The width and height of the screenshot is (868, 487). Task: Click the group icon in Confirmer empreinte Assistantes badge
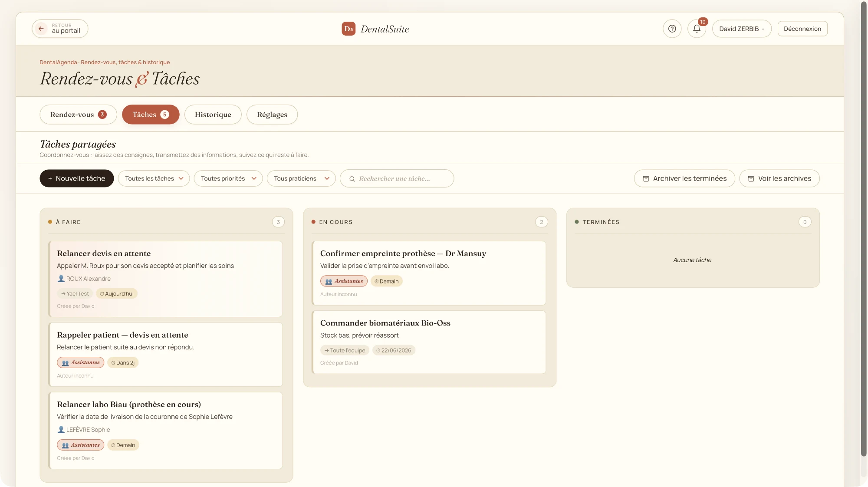(x=329, y=282)
